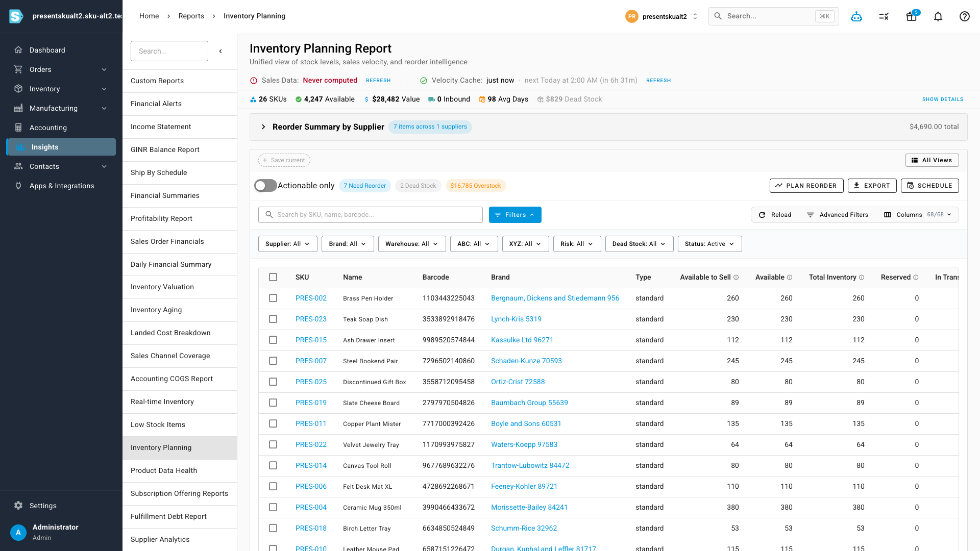The image size is (980, 551).
Task: Open the Low Stock Items report
Action: click(x=180, y=425)
